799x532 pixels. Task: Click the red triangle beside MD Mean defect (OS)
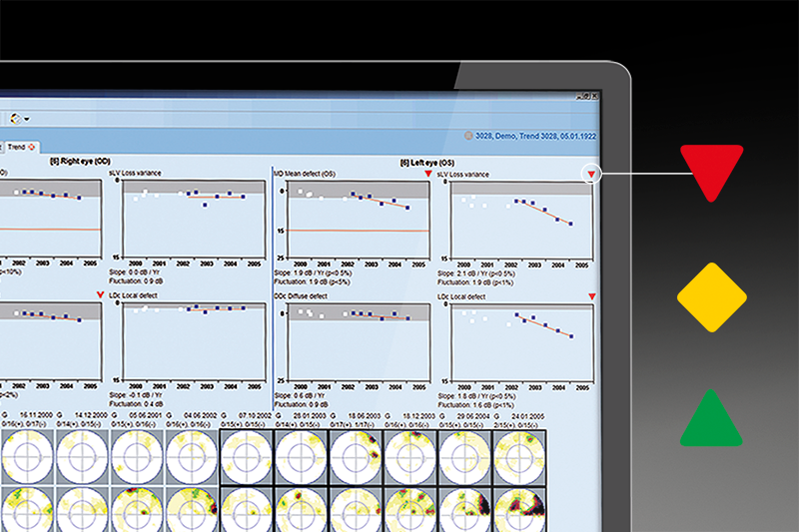click(428, 174)
